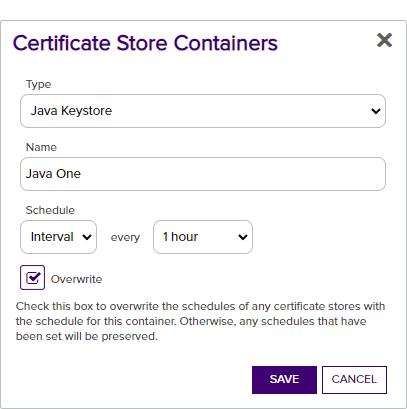Click the chevron beside 1 hour
407x409 pixels.
243,237
